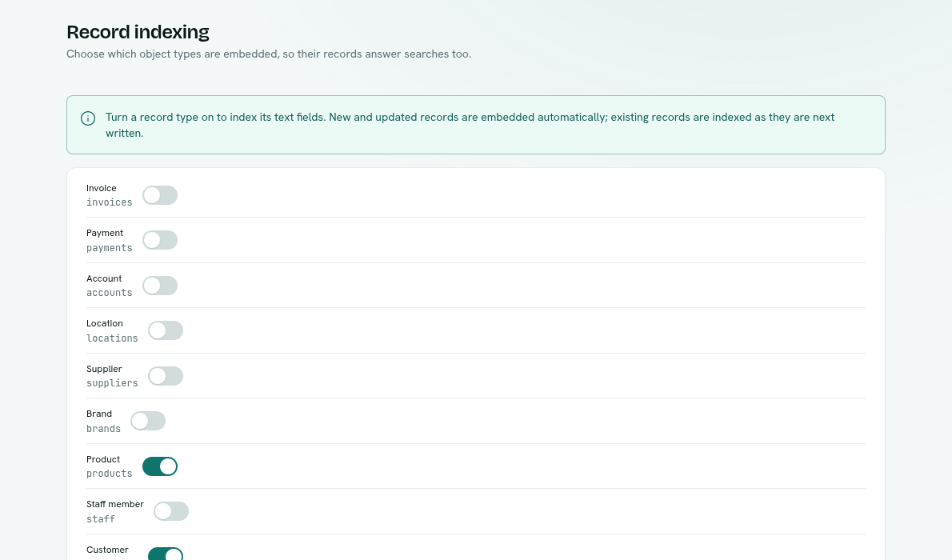952x560 pixels.
Task: Click the 'Location' row label
Action: [x=105, y=324]
